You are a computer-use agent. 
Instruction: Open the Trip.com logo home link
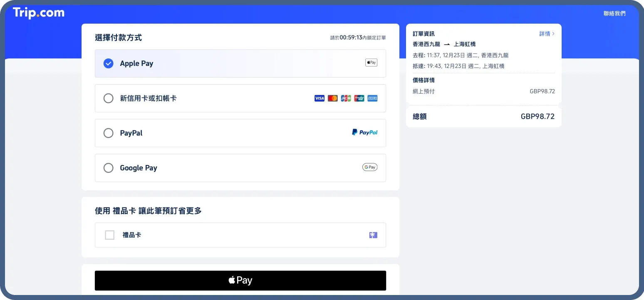(39, 13)
